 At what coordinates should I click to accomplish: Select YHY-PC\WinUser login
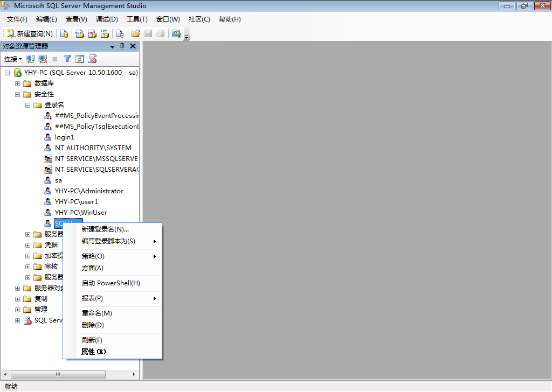click(81, 213)
